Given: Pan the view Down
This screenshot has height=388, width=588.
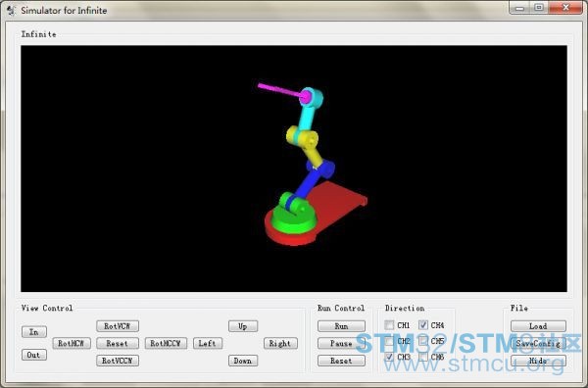Looking at the screenshot, I should pos(243,361).
